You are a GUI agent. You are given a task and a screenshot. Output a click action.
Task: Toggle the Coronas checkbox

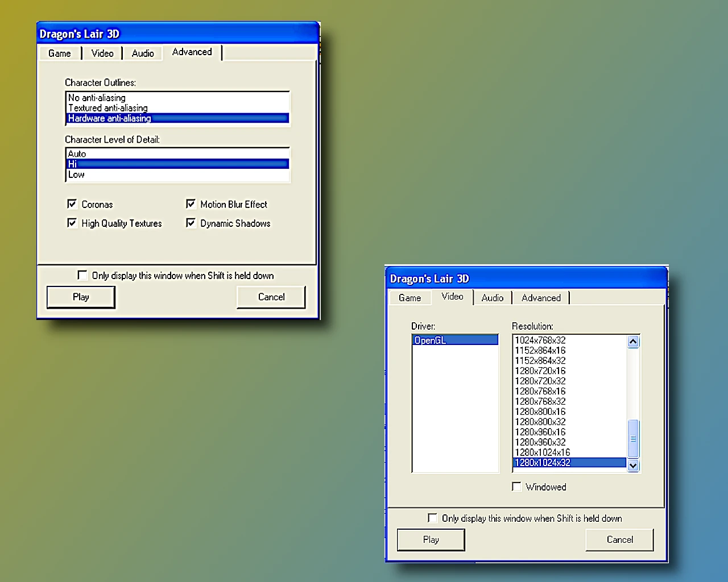pyautogui.click(x=72, y=204)
